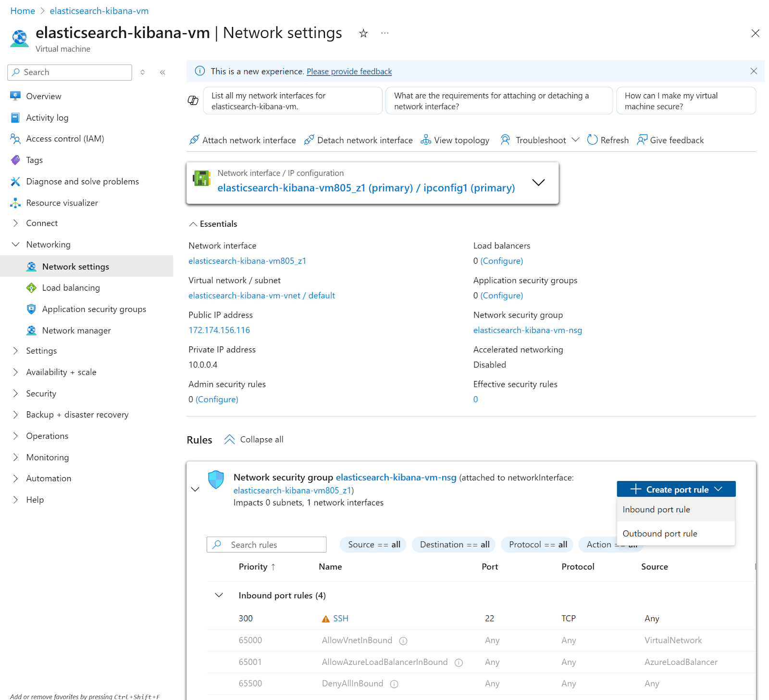Click the Troubleshoot icon
Viewport: 769px width, 700px height.
[x=505, y=140]
